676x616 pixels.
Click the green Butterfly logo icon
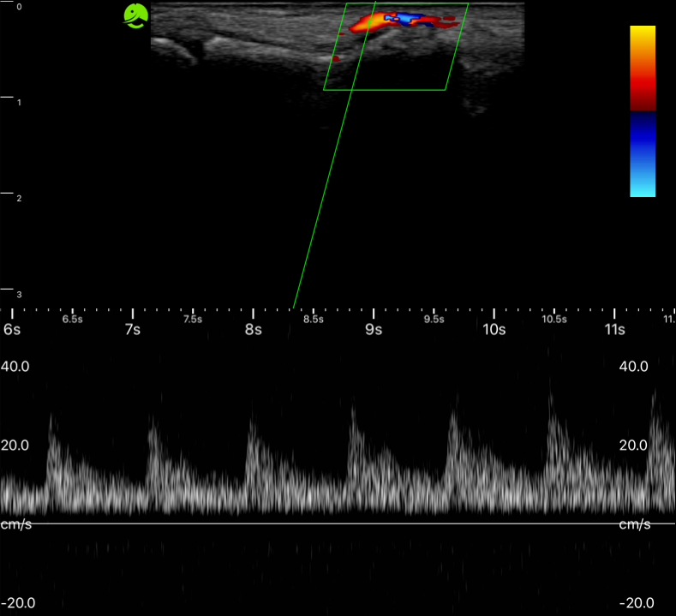click(x=135, y=16)
